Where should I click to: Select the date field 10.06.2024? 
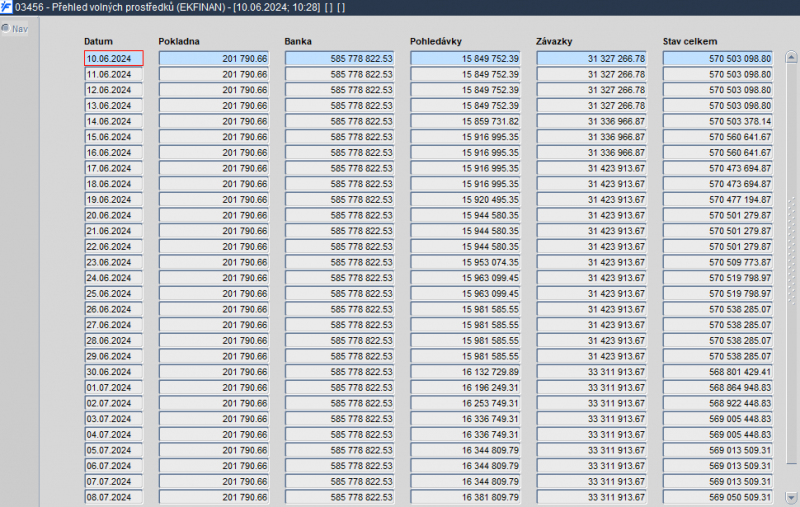114,58
